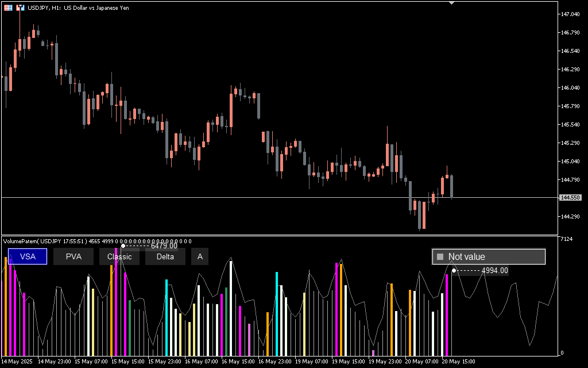
Task: Click the 144.550 current price label
Action: point(570,198)
